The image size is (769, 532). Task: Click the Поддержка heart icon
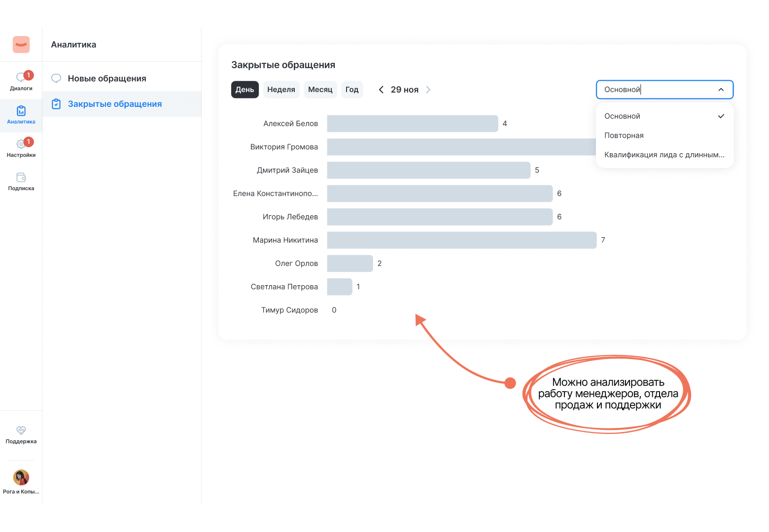[21, 431]
